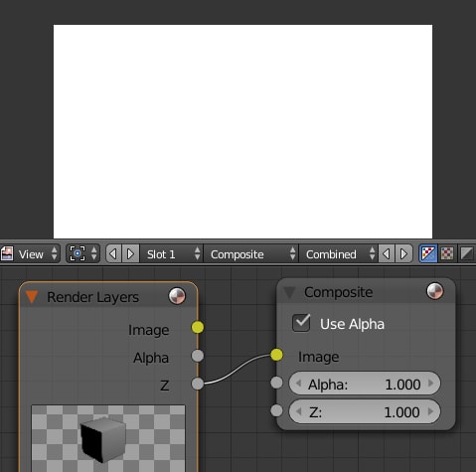
Task: Go to next render slot arrow
Action: click(130, 254)
